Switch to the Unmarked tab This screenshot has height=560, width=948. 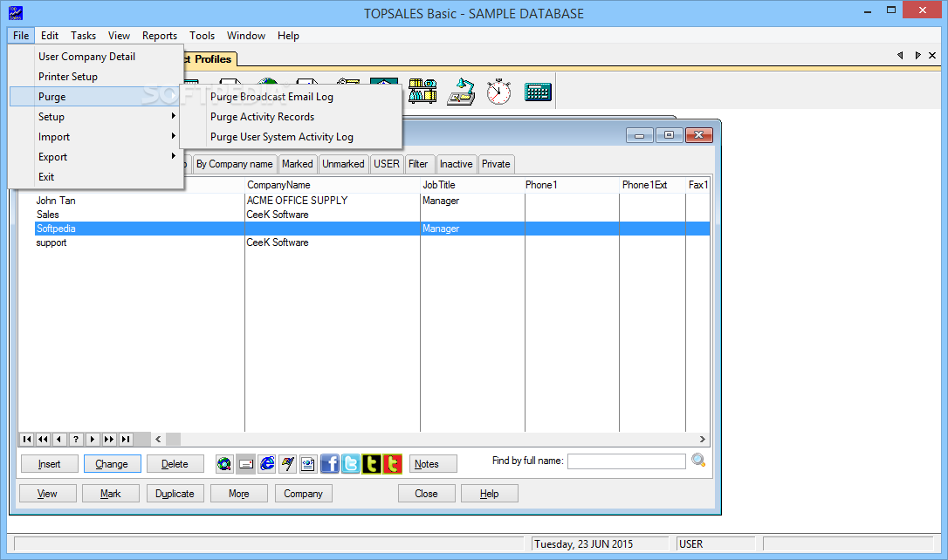pos(343,164)
